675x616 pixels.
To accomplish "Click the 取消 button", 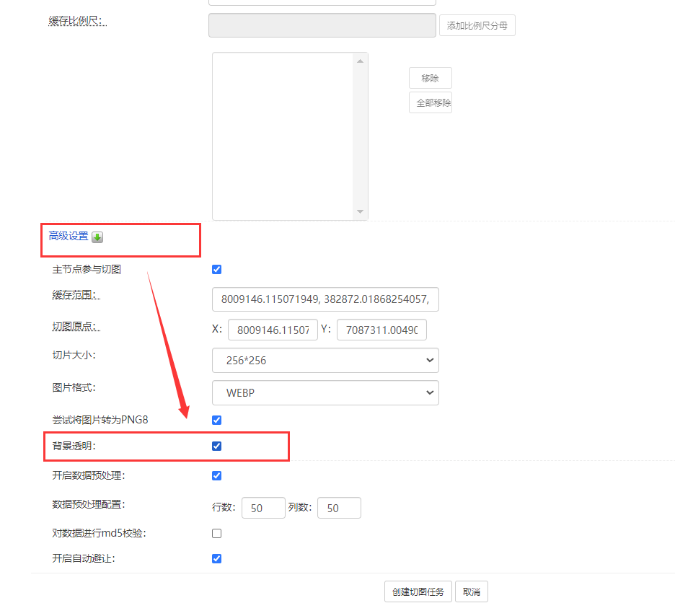I will pyautogui.click(x=472, y=592).
